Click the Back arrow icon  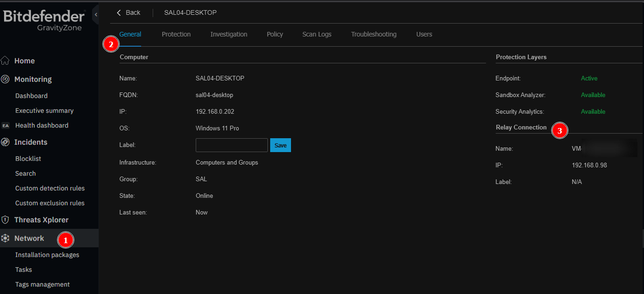[118, 12]
